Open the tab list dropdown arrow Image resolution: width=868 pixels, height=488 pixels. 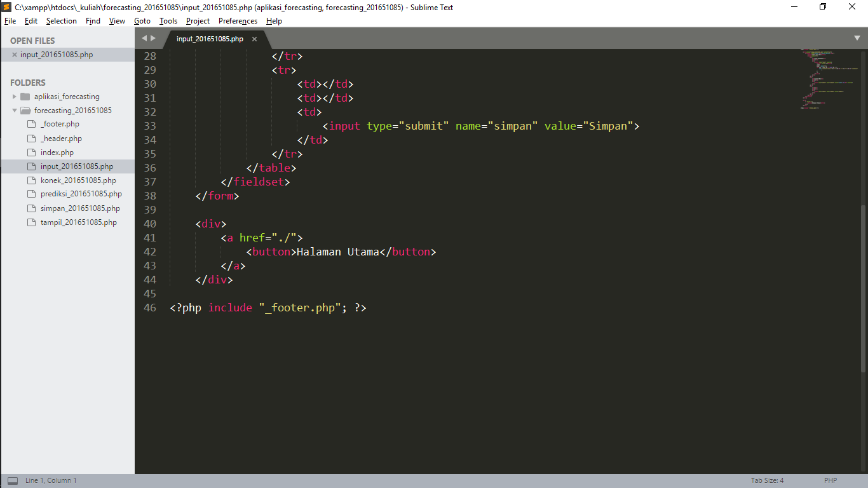point(857,38)
